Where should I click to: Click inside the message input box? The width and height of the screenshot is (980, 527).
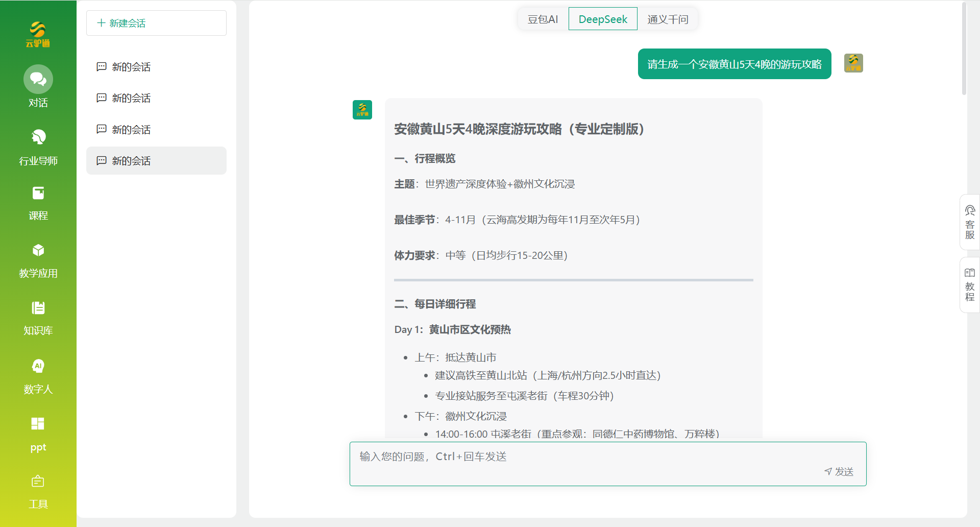tap(561, 456)
